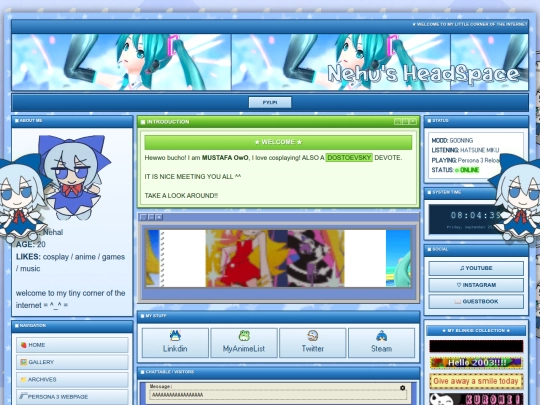The image size is (540, 405).
Task: Click the round face icon above Twitter
Action: coord(313,335)
